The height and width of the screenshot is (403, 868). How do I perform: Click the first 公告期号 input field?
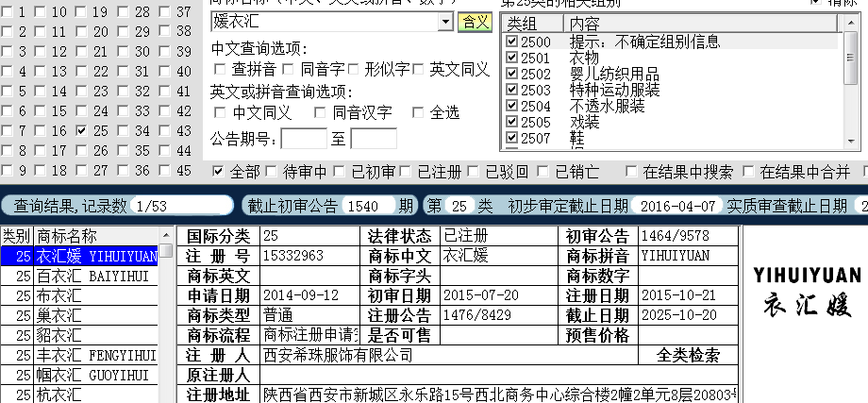point(304,140)
